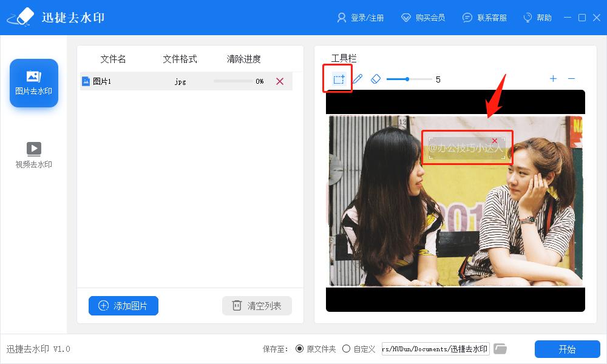607x364 pixels.
Task: Zoom in on the preview with the plus icon
Action: pyautogui.click(x=553, y=78)
